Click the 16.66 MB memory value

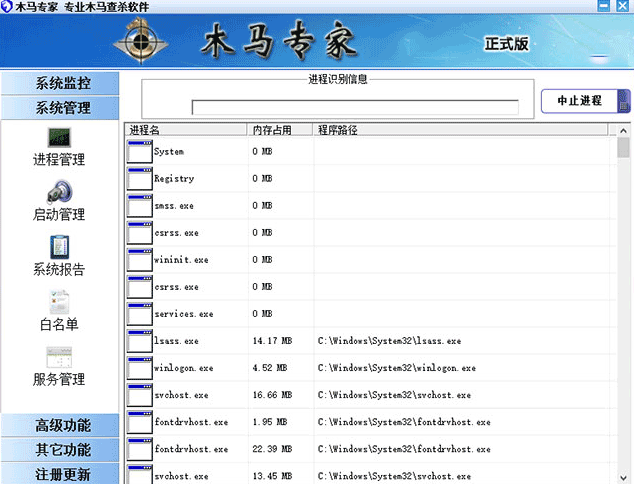tap(272, 395)
